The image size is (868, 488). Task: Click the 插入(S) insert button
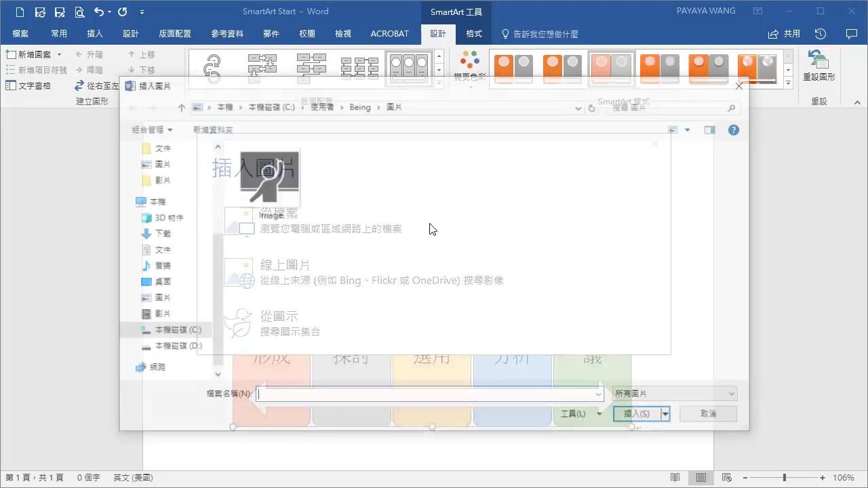point(637,413)
